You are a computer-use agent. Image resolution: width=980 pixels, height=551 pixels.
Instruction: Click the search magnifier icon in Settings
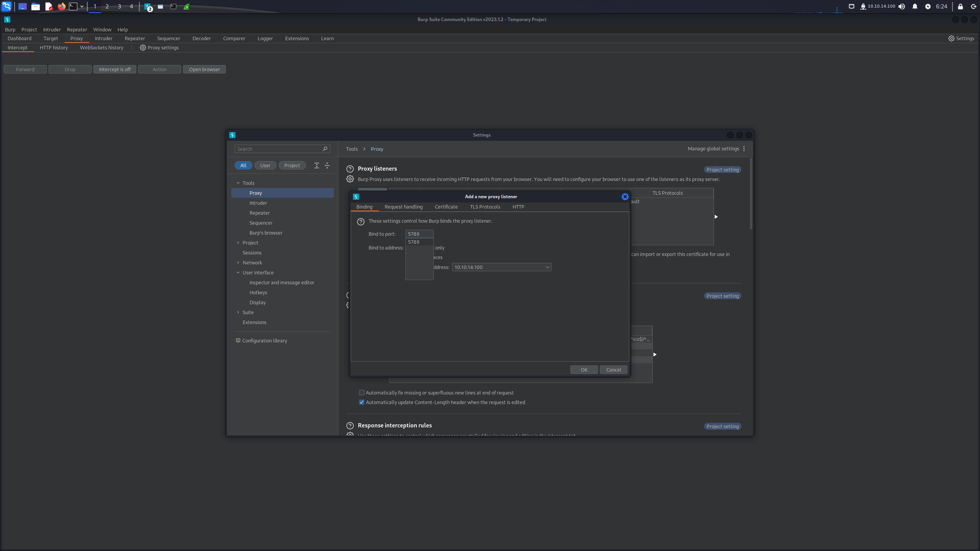point(325,149)
